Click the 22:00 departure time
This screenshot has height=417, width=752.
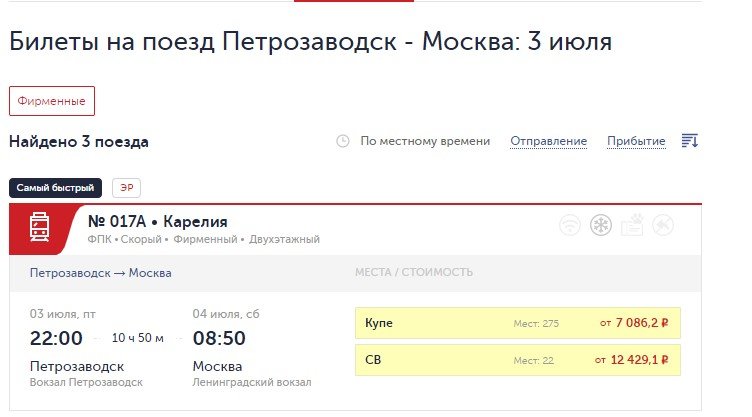[x=56, y=337]
